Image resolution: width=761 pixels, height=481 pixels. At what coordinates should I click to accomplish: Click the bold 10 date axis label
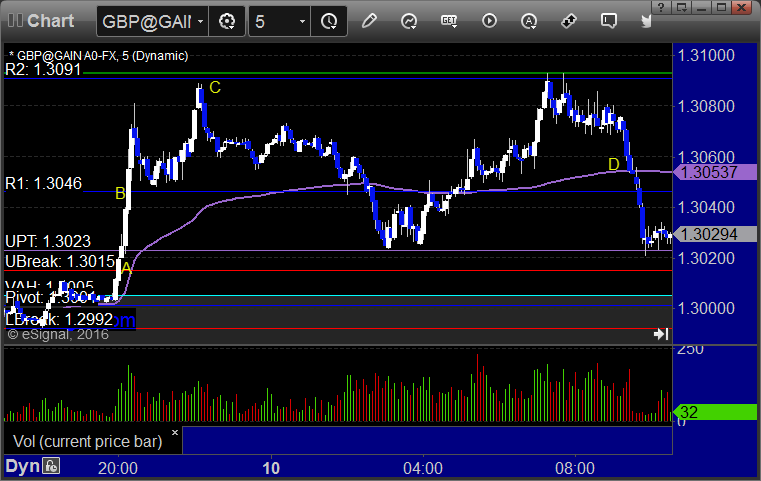pyautogui.click(x=271, y=468)
